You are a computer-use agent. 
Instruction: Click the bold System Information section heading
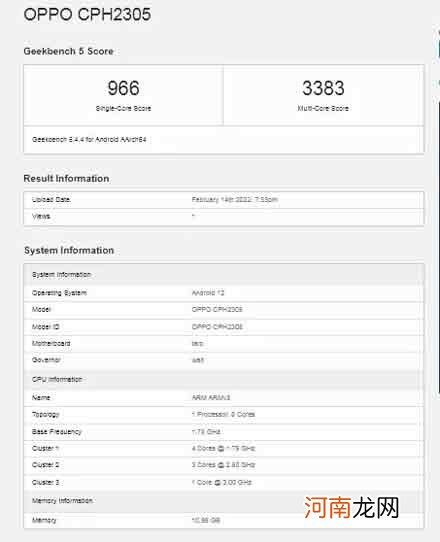pos(69,250)
